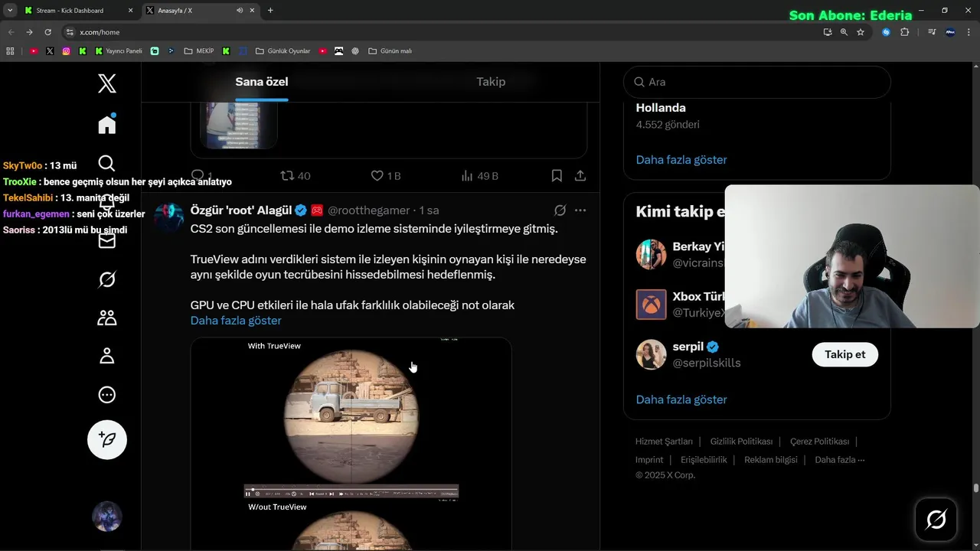
Task: Open the Gizlilik Politikası footer link
Action: [741, 442]
